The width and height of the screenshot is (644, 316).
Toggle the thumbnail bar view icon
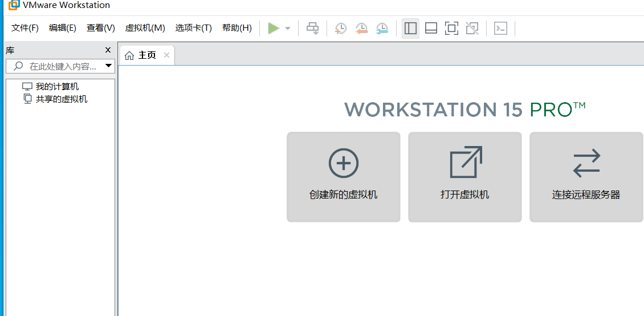tap(431, 29)
